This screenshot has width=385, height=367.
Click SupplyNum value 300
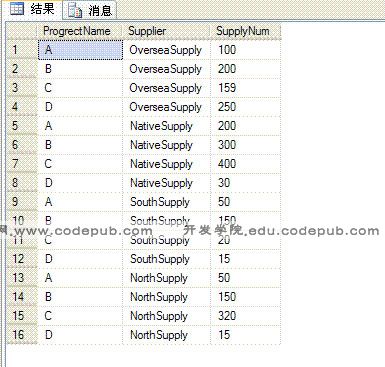[246, 145]
